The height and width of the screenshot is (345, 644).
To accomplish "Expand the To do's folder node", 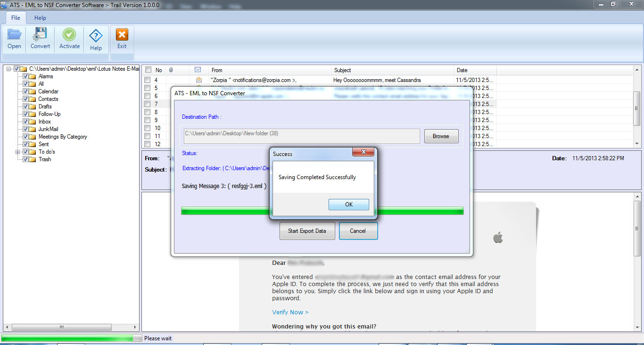I will pyautogui.click(x=18, y=152).
